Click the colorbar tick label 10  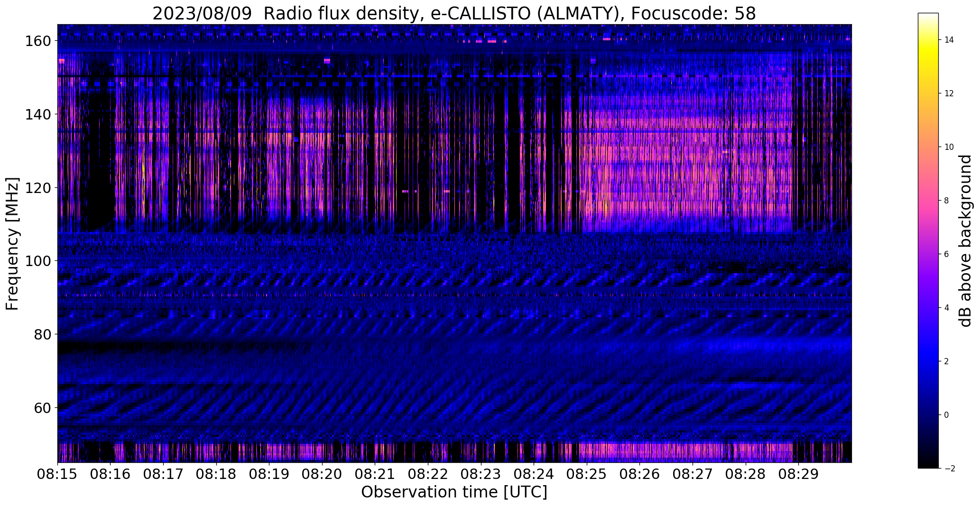[x=949, y=147]
